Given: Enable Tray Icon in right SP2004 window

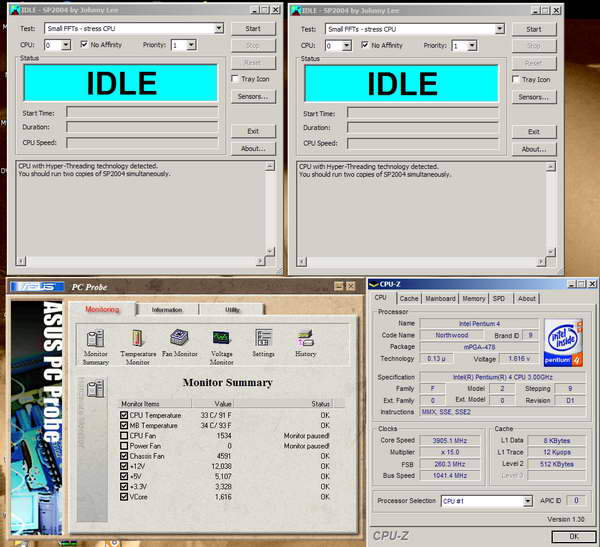Looking at the screenshot, I should click(516, 79).
